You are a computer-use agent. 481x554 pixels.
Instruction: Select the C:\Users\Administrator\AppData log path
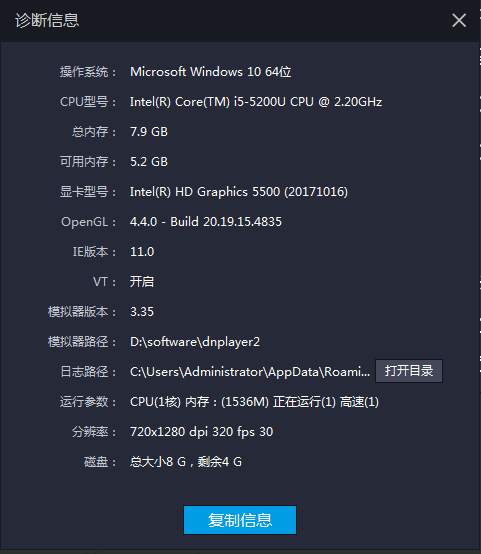point(250,372)
